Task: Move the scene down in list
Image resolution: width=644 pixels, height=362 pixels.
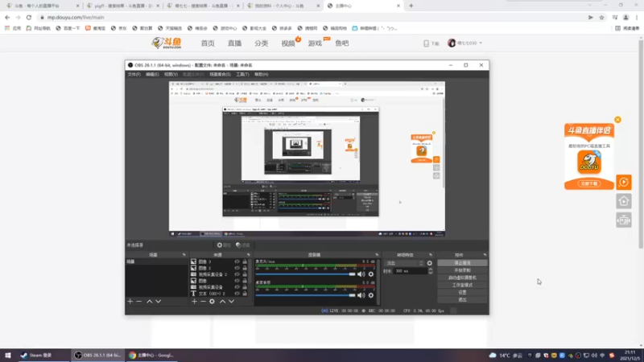Action: pyautogui.click(x=158, y=301)
